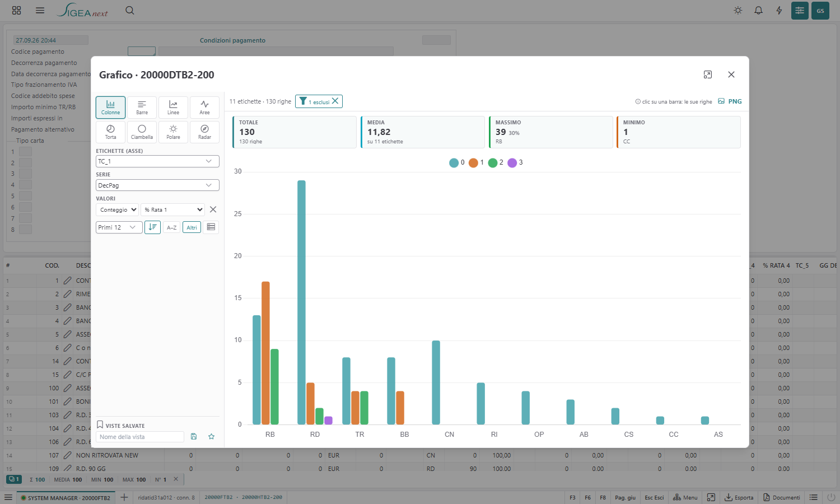
Task: Open the lightning quick actions icon
Action: click(779, 10)
